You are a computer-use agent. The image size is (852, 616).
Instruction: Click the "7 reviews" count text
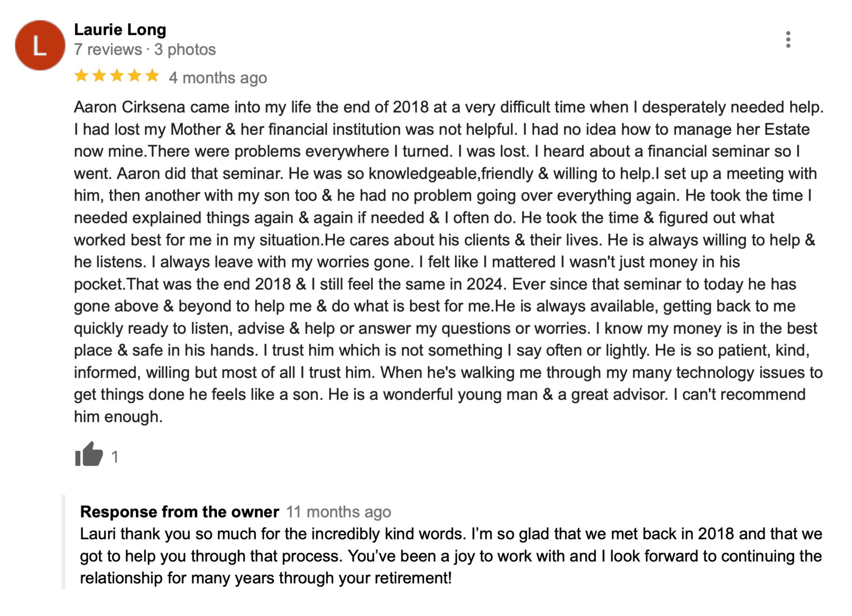(x=108, y=49)
